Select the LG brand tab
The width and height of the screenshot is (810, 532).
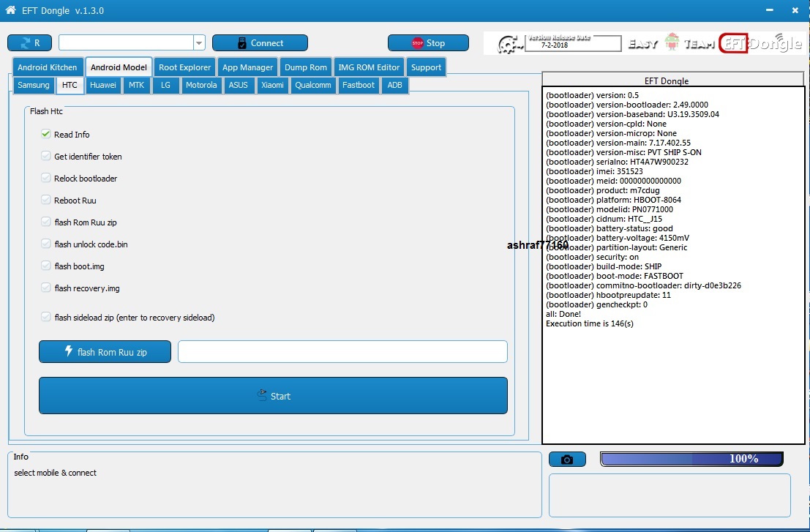(166, 85)
